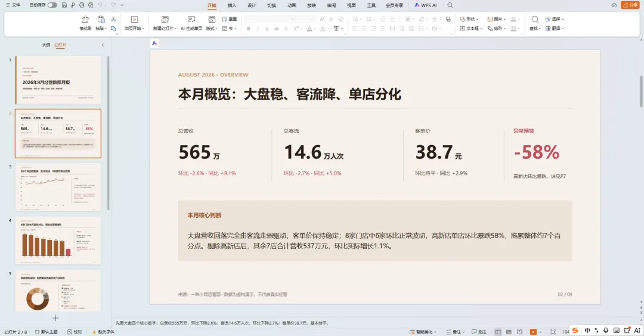The image size is (644, 336).
Task: Open the 智能美化 menu in status bar
Action: (423, 332)
